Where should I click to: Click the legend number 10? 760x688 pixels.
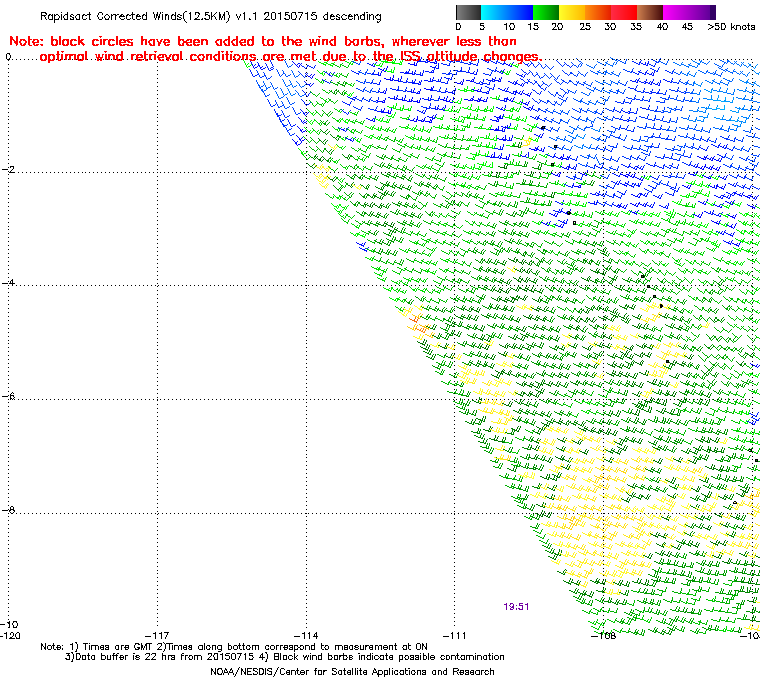pyautogui.click(x=509, y=27)
